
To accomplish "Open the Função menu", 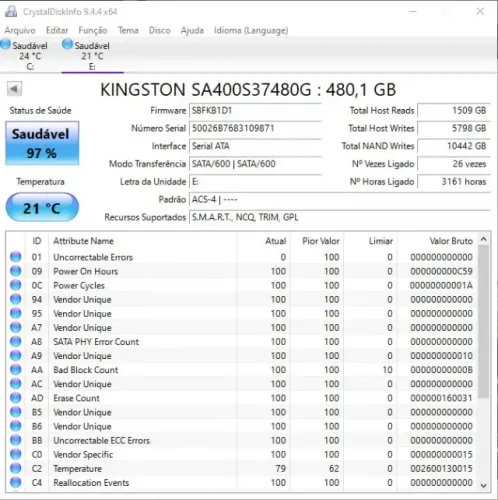I will pyautogui.click(x=93, y=30).
